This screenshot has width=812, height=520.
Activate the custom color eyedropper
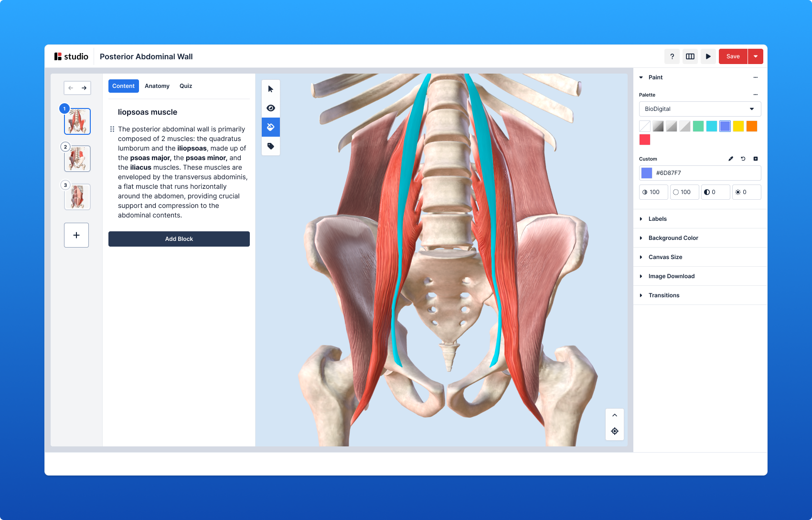click(x=731, y=159)
